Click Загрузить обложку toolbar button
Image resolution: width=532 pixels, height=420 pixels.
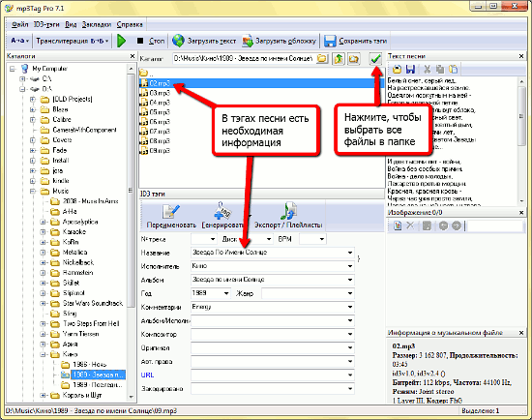(279, 41)
